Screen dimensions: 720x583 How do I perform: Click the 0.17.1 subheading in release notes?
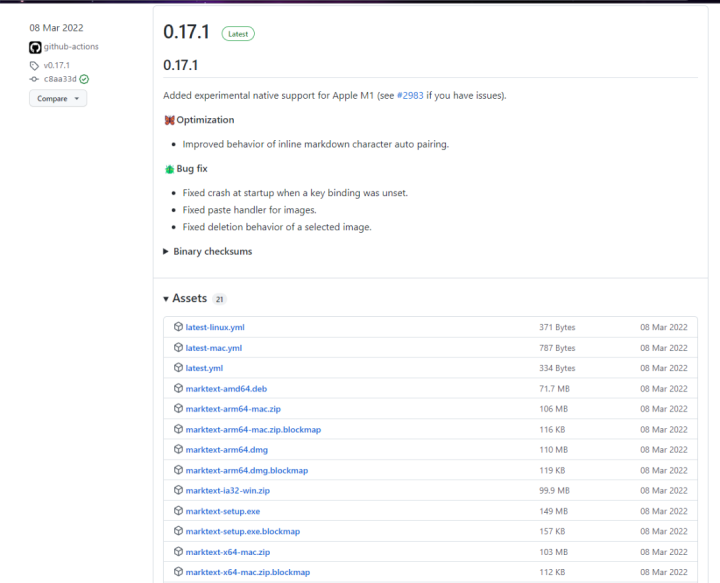tap(180, 65)
